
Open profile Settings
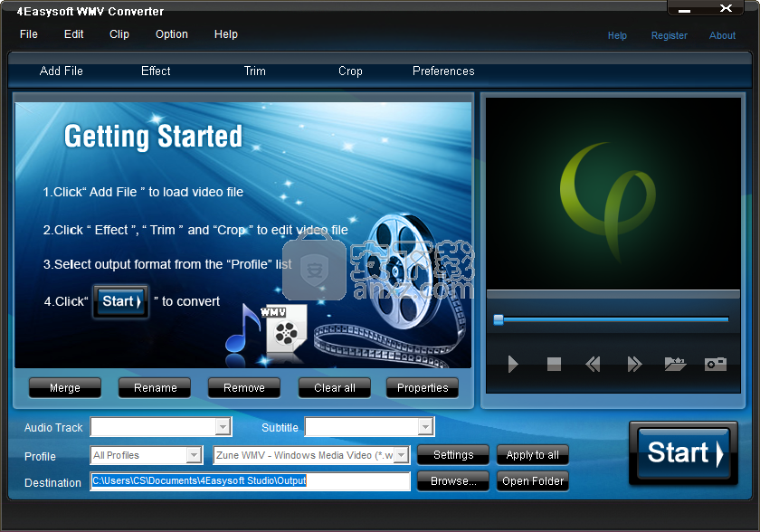click(453, 455)
